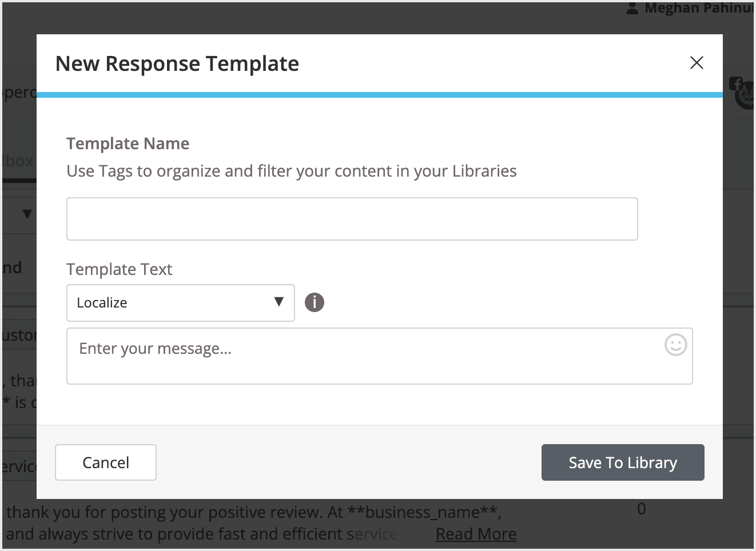Click inside the Template Name field
The image size is (756, 551).
(x=352, y=218)
